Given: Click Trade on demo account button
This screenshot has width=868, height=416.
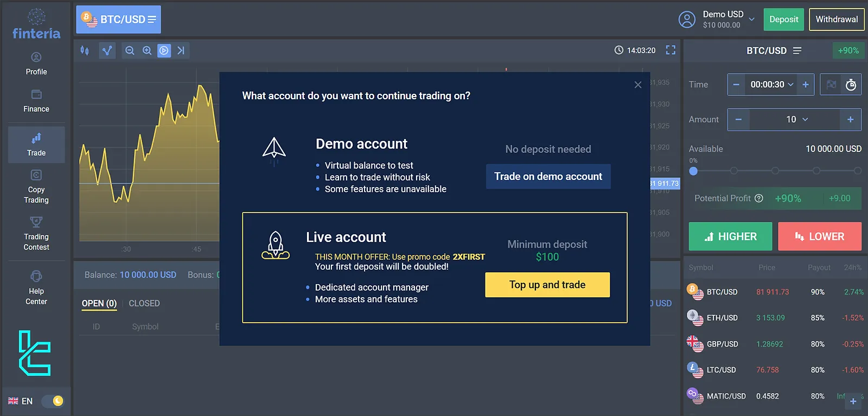Looking at the screenshot, I should 548,176.
